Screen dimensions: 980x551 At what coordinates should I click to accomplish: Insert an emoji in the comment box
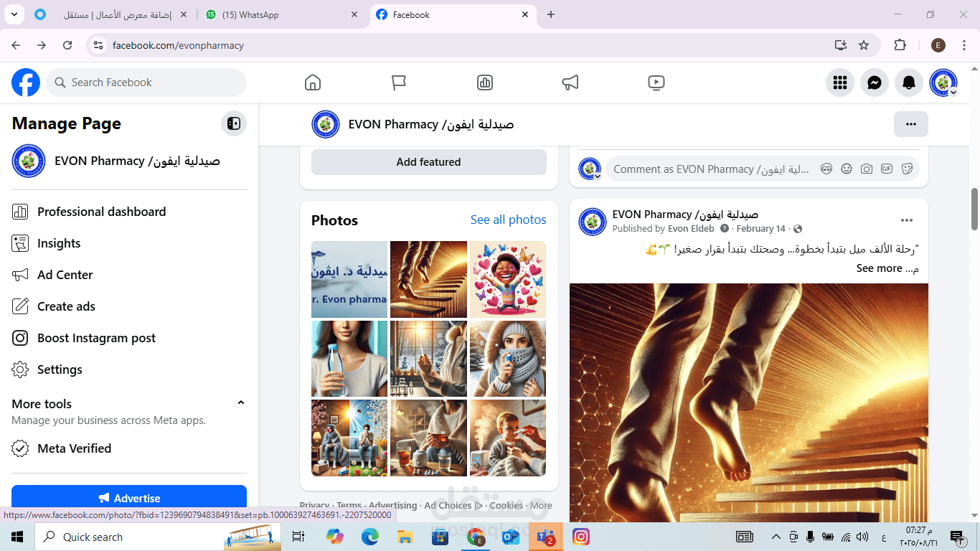coord(847,169)
